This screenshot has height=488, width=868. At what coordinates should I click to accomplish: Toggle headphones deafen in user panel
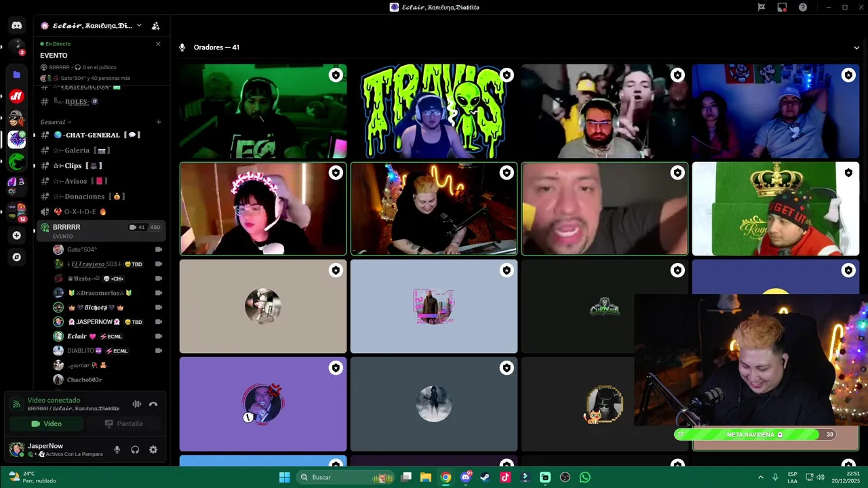pyautogui.click(x=135, y=449)
